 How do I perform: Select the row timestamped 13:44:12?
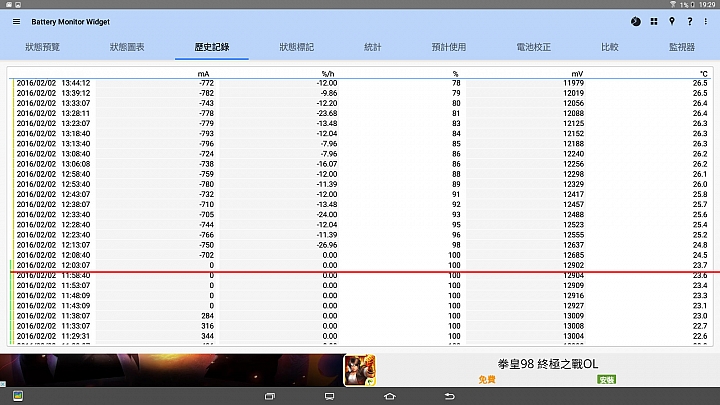pos(360,83)
